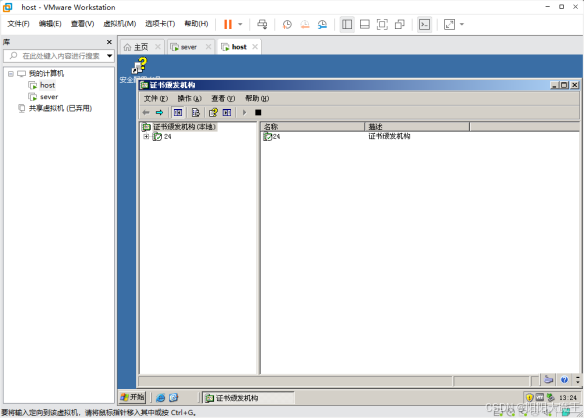The height and width of the screenshot is (419, 584).
Task: Open 查看(V) menu in 证书颁发机构
Action: pos(223,98)
